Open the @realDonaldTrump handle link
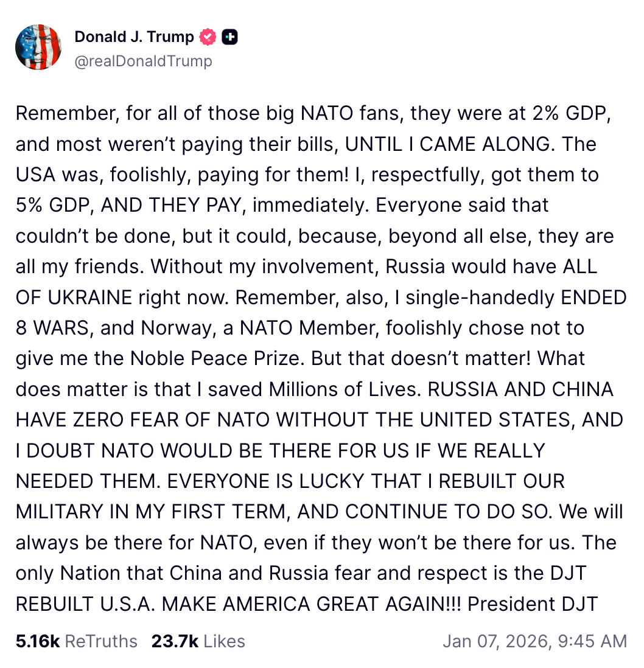Screen dimensions: 644x668 coord(143,61)
